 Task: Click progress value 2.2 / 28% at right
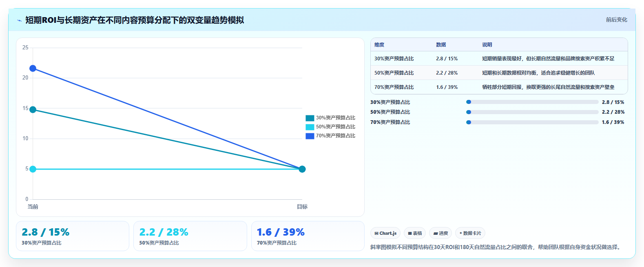click(x=613, y=112)
